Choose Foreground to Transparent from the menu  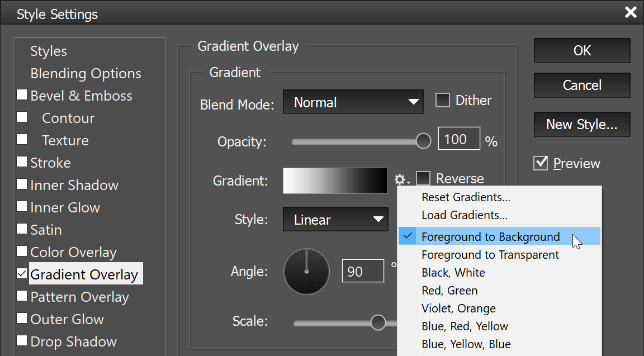tap(490, 255)
